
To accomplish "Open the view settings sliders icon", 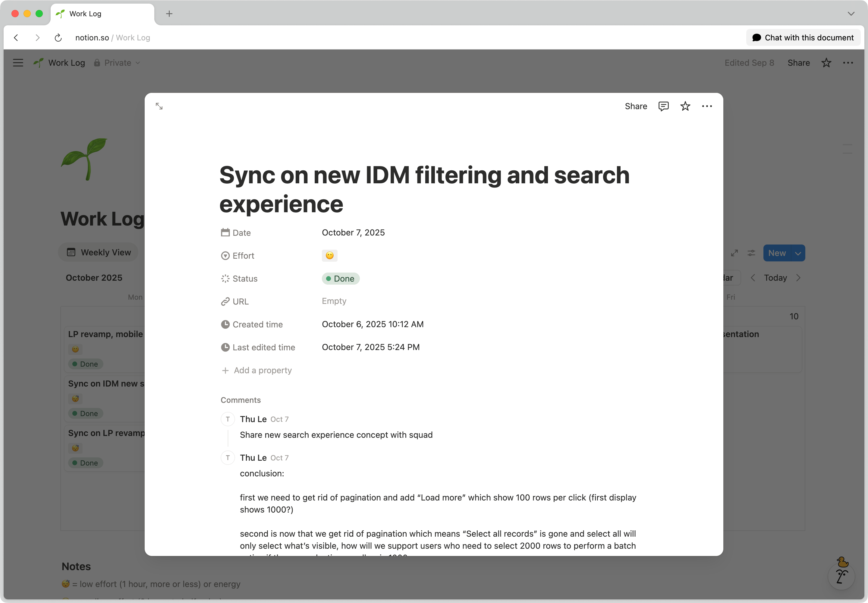I will [x=751, y=253].
